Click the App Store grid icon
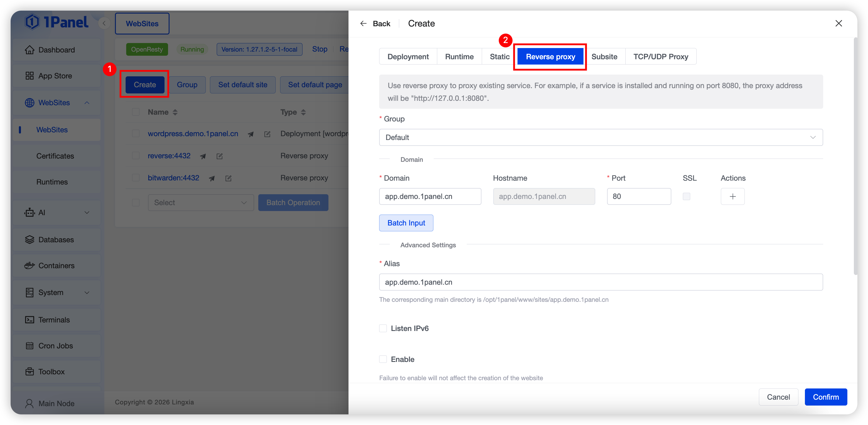 coord(30,76)
